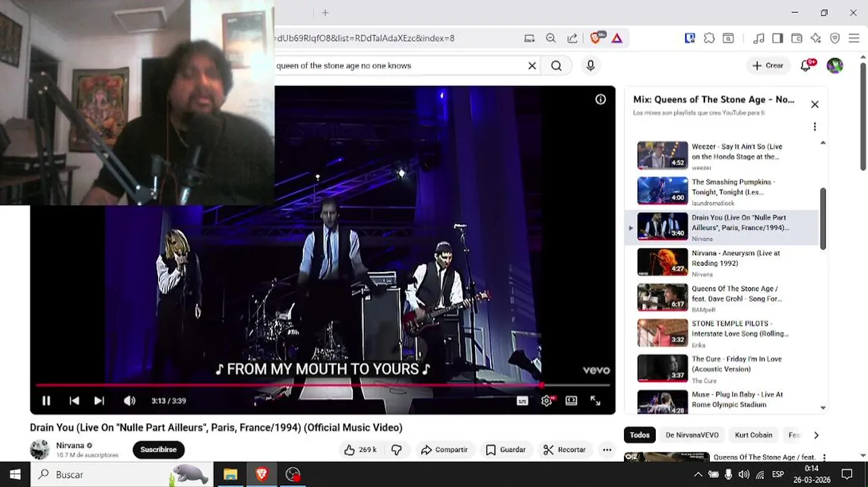Select the Kurt Cobain chip
This screenshot has height=487, width=868.
(x=753, y=435)
